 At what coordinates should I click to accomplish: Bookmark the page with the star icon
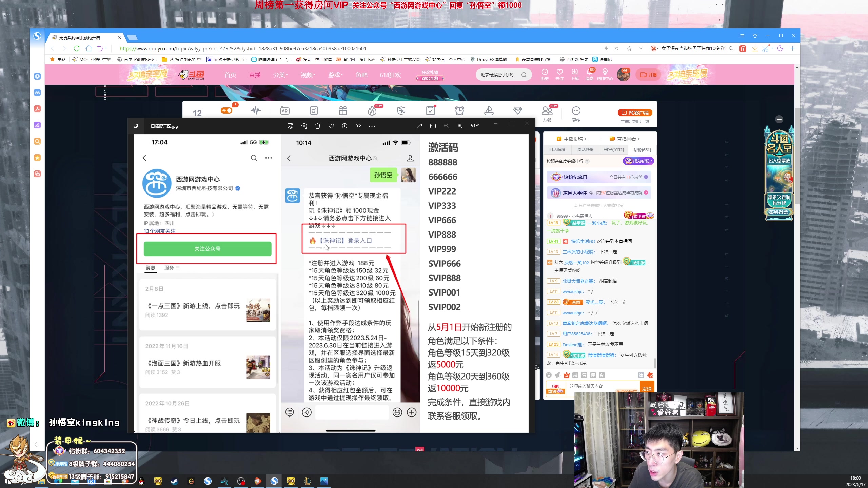629,48
